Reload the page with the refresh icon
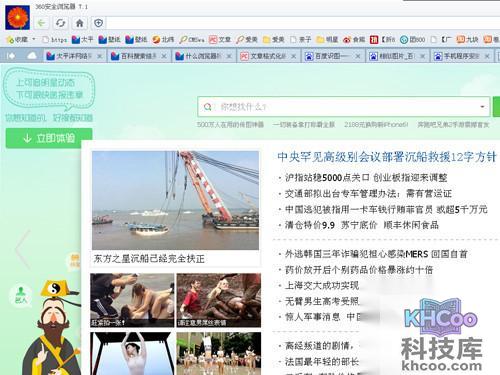The image size is (500, 375). pos(60,23)
